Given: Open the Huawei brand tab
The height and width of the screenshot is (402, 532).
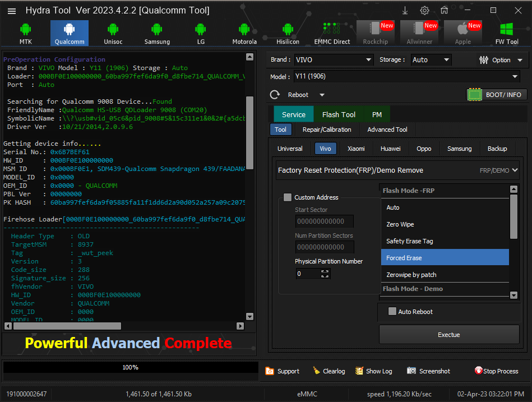Looking at the screenshot, I should click(390, 149).
